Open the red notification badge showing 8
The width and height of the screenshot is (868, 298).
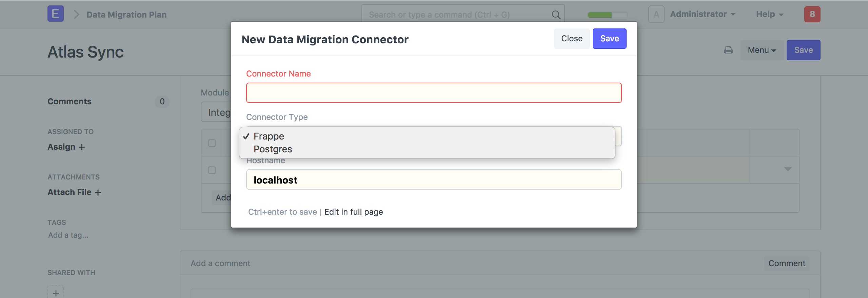click(812, 14)
